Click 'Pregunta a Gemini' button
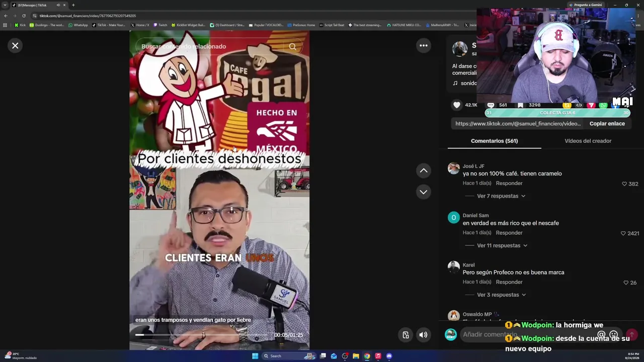This screenshot has height=362, width=644. click(585, 5)
